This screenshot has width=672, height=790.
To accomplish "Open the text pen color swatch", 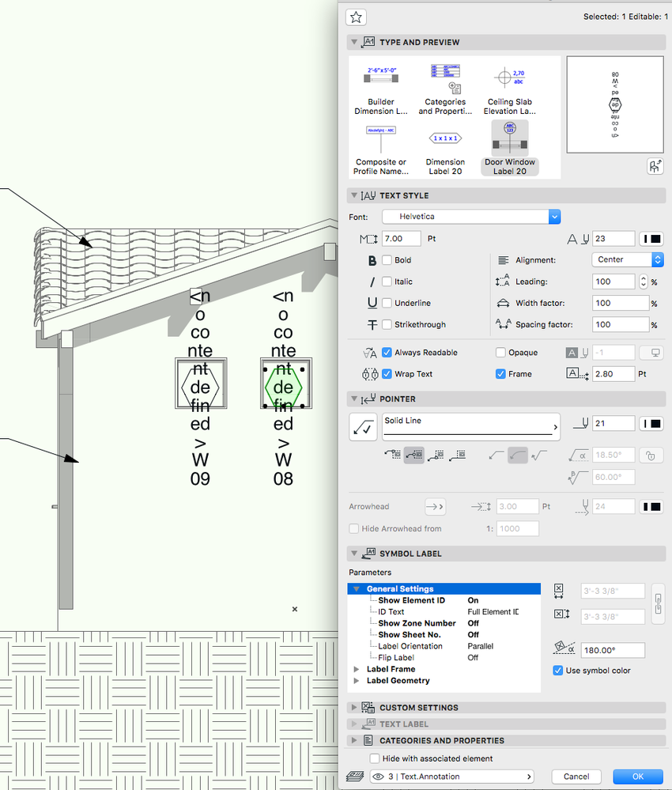I will [651, 239].
